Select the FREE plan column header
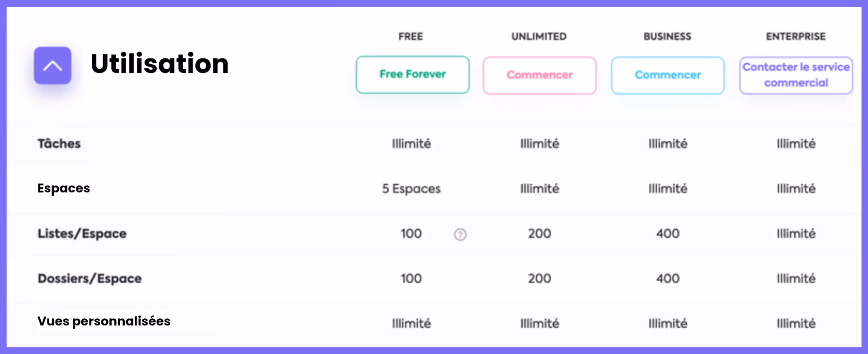The width and height of the screenshot is (868, 354). (410, 37)
